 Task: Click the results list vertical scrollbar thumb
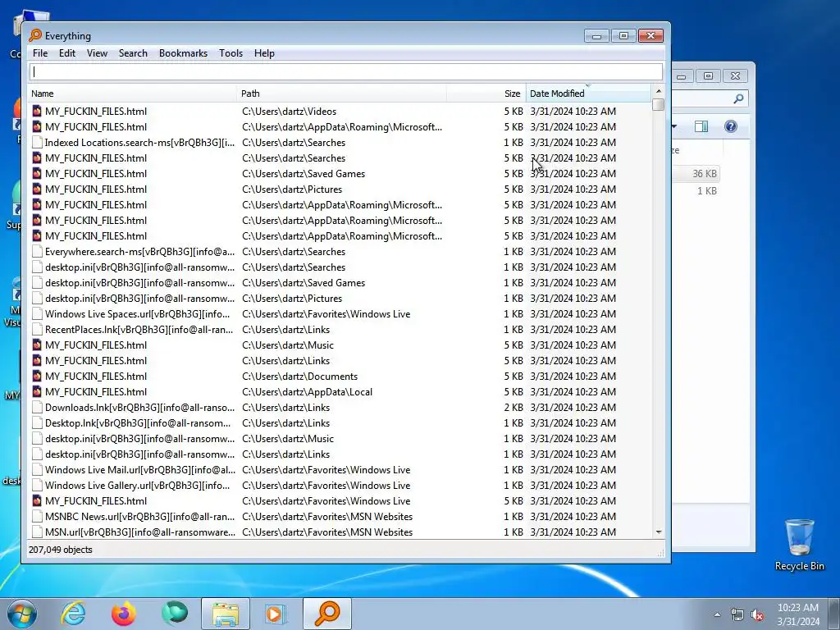coord(659,104)
